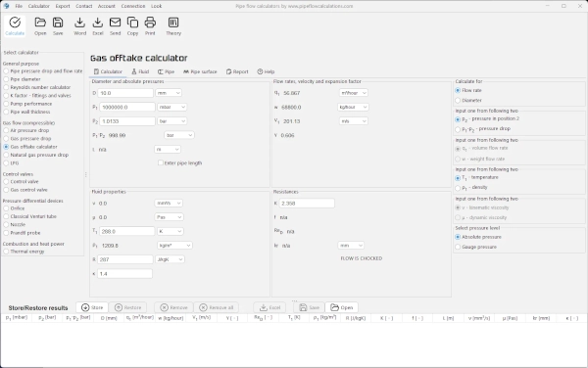This screenshot has height=368, width=588.
Task: Open the weight flow w unit dropdown (kg/hour)
Action: coord(353,107)
